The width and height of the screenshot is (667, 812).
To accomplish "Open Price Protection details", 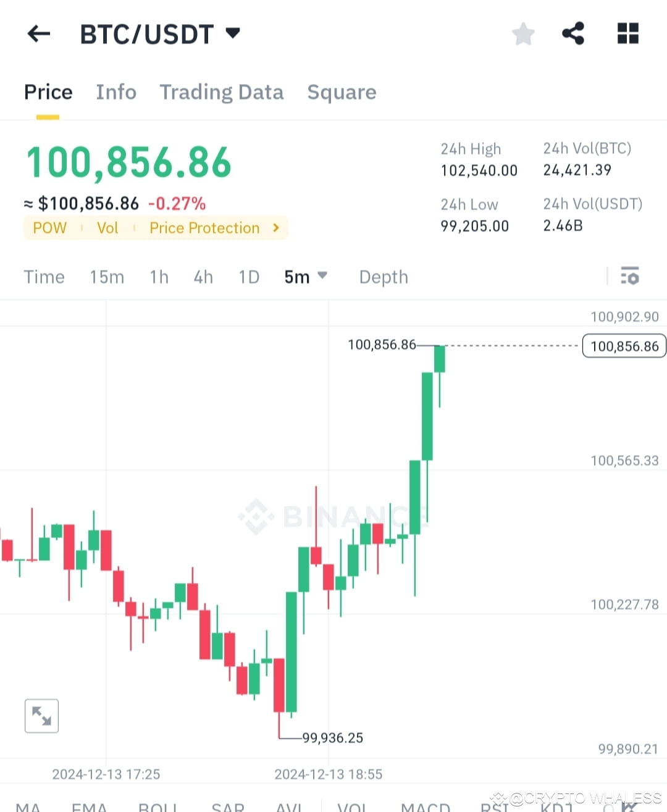I will tap(212, 228).
